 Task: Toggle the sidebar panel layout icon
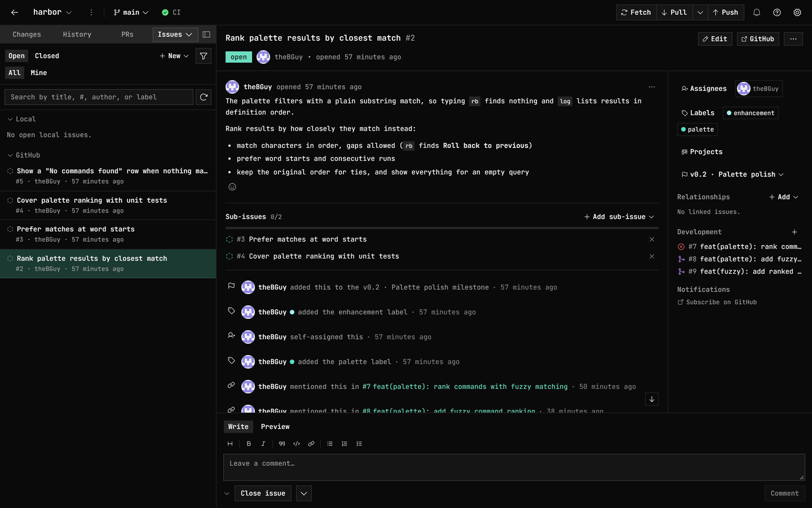(206, 34)
